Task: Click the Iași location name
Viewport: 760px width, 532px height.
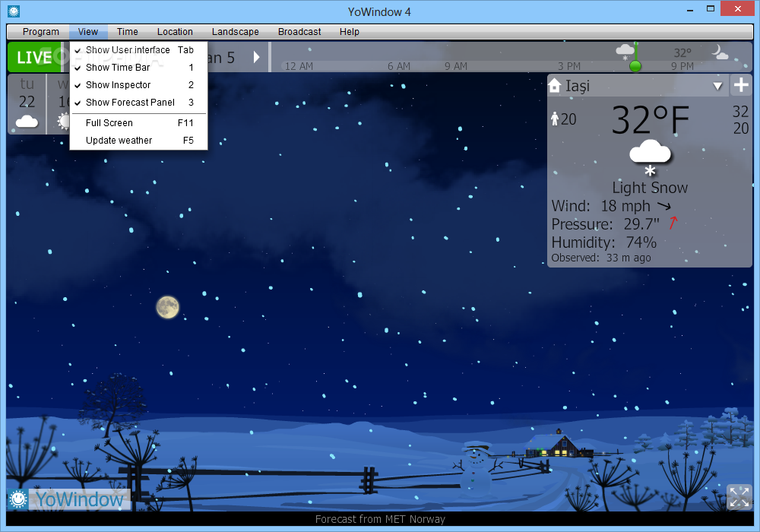Action: [x=578, y=86]
